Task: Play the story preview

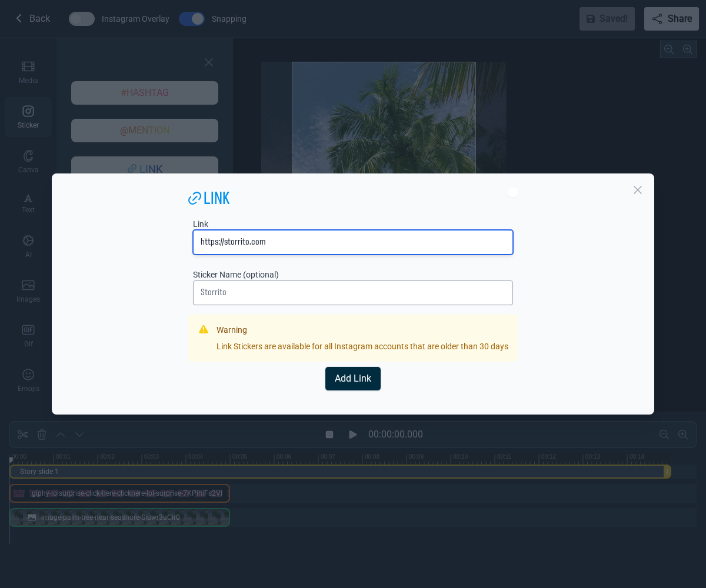Action: 353,435
